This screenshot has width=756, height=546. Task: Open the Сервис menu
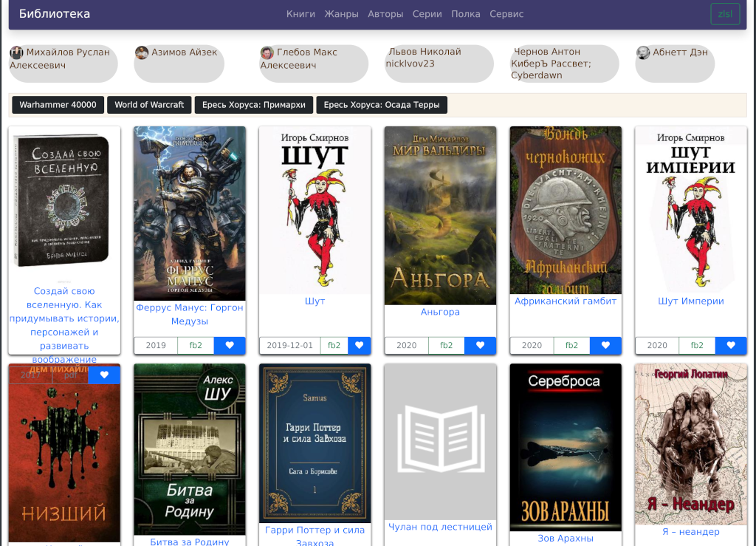pos(506,14)
